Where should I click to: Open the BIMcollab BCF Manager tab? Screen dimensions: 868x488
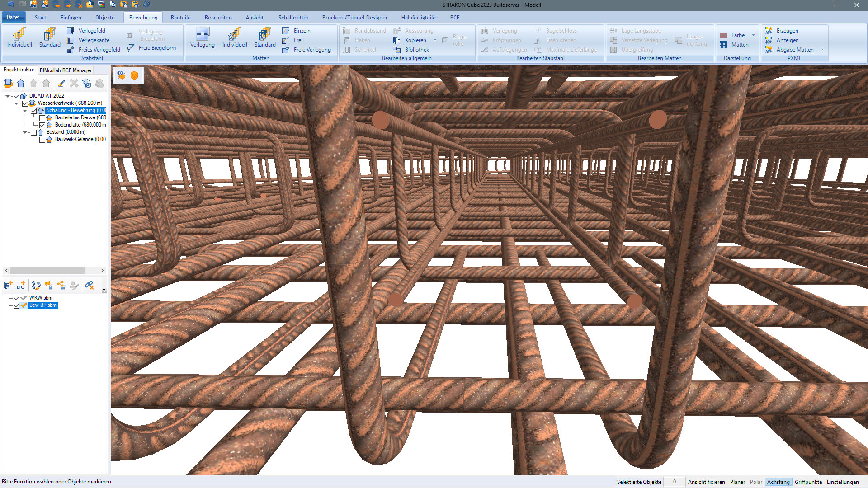(x=66, y=70)
